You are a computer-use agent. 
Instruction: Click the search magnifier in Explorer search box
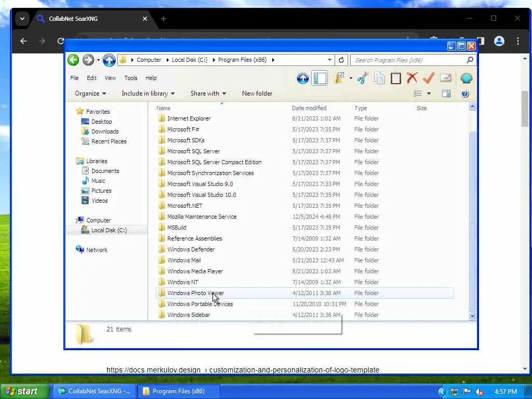pos(470,60)
